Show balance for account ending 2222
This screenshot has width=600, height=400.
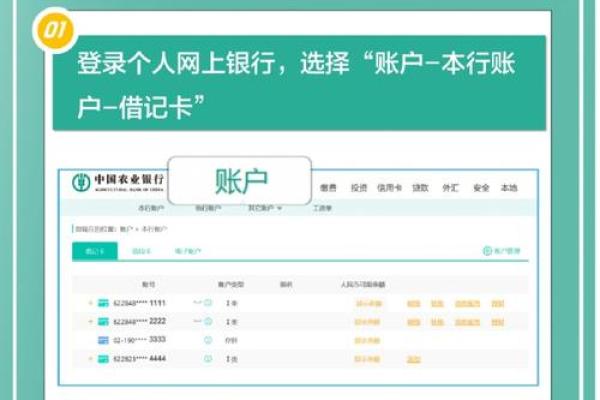pyautogui.click(x=367, y=322)
